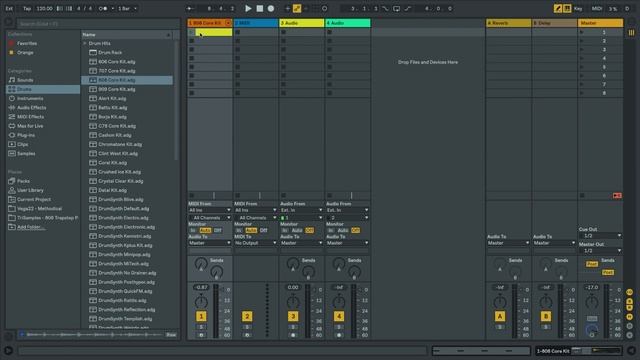This screenshot has width=640, height=360.
Task: Click the Arrangement Record button
Action: 271,8
